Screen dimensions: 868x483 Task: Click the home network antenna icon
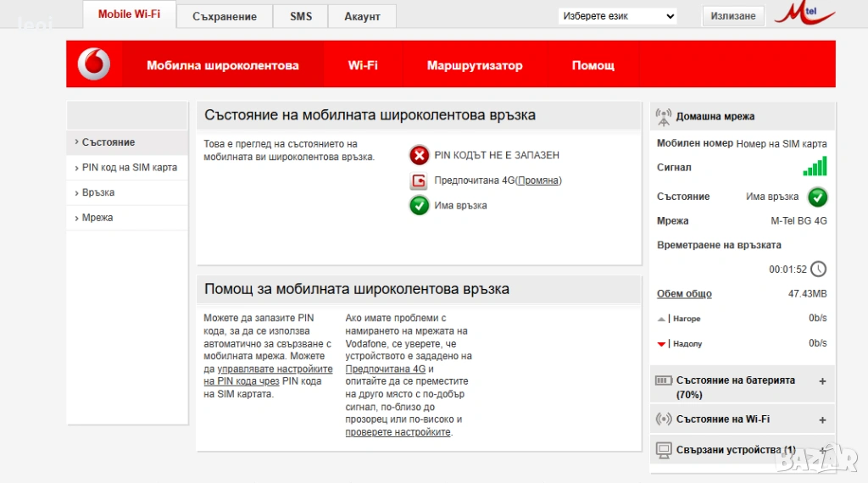(x=664, y=116)
